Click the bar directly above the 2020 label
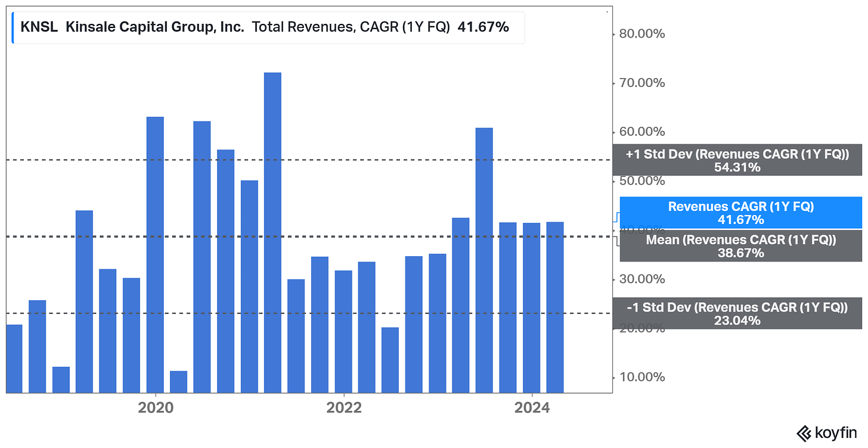The height and width of the screenshot is (448, 868). tap(155, 255)
